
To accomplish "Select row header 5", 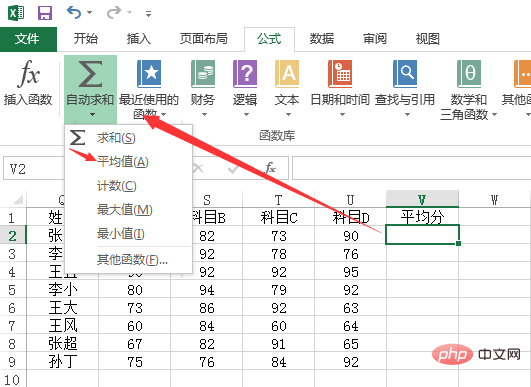I will point(12,290).
